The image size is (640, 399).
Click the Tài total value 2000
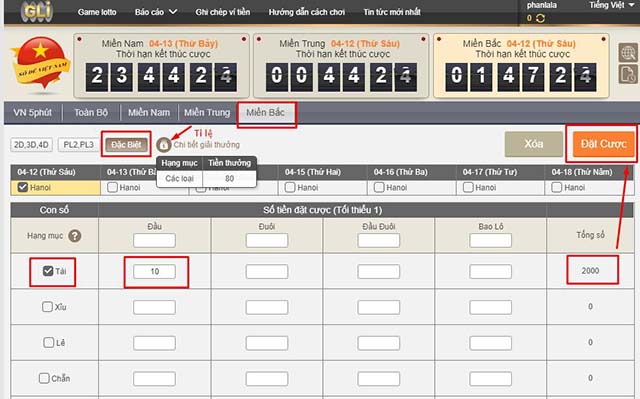(590, 271)
